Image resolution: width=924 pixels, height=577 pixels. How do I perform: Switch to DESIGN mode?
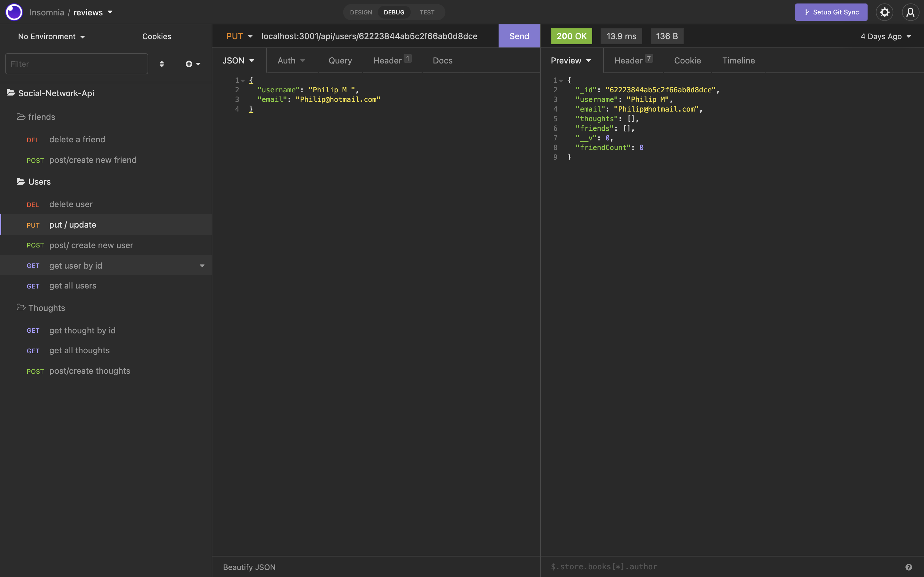(361, 12)
